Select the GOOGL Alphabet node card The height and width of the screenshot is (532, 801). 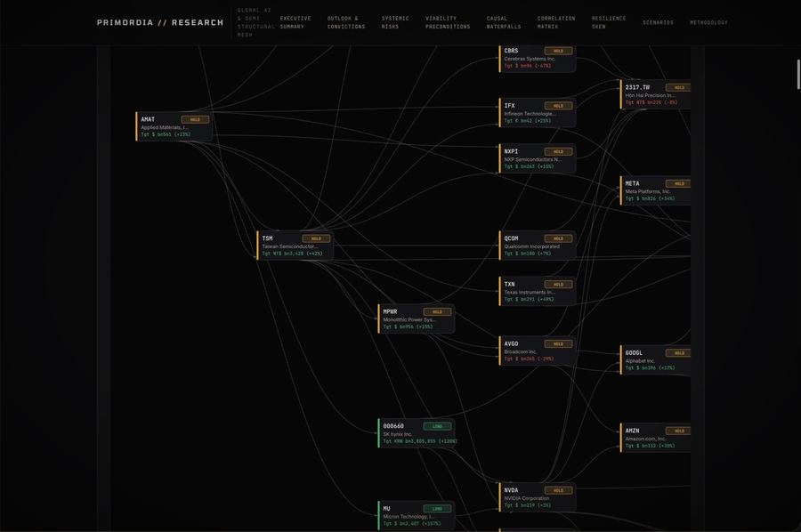pos(656,359)
